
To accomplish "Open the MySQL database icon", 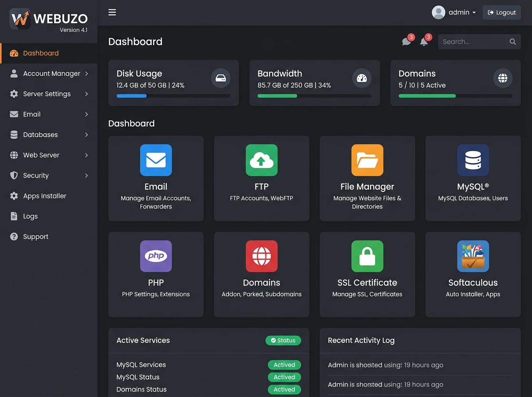I will [x=473, y=160].
